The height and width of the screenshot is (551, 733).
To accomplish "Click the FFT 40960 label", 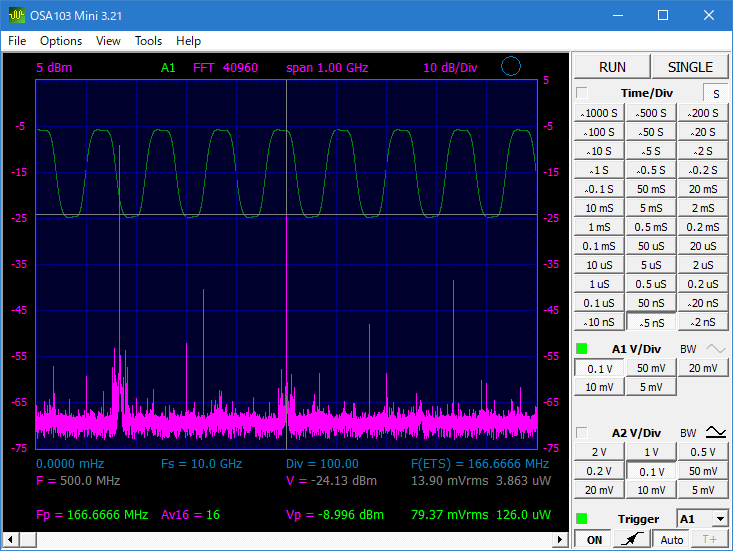I will point(225,68).
